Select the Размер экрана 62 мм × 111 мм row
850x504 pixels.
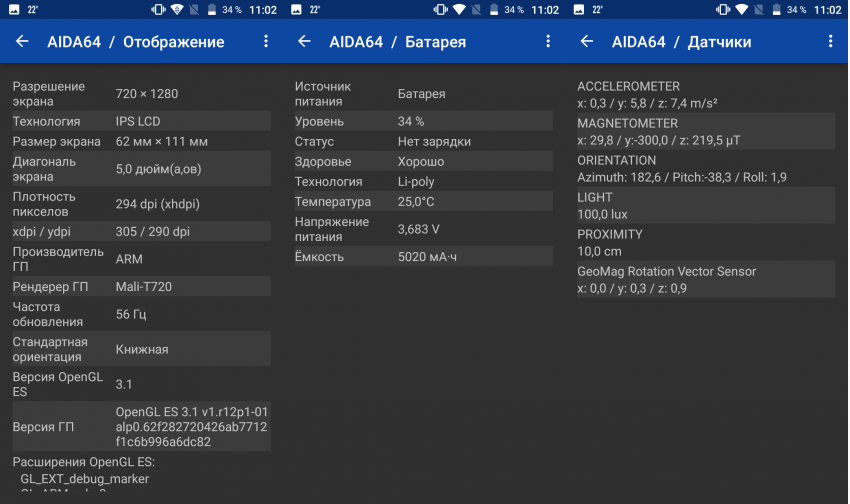point(141,141)
